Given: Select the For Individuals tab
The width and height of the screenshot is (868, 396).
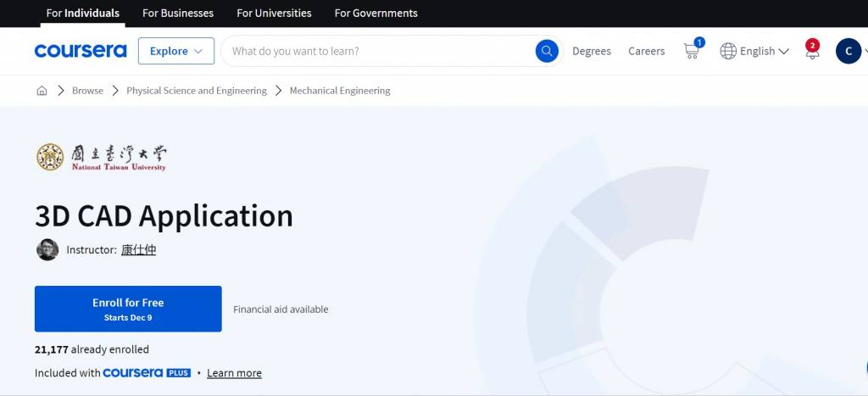Looking at the screenshot, I should coord(83,14).
